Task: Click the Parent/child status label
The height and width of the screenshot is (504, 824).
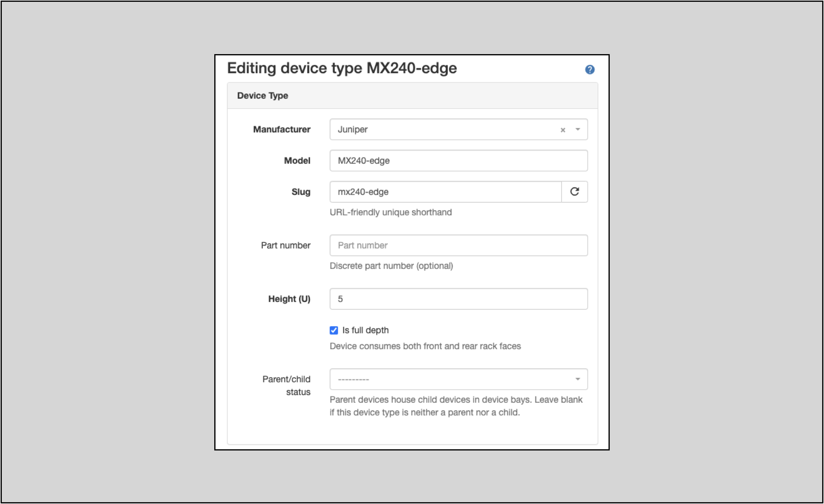Action: coord(287,385)
